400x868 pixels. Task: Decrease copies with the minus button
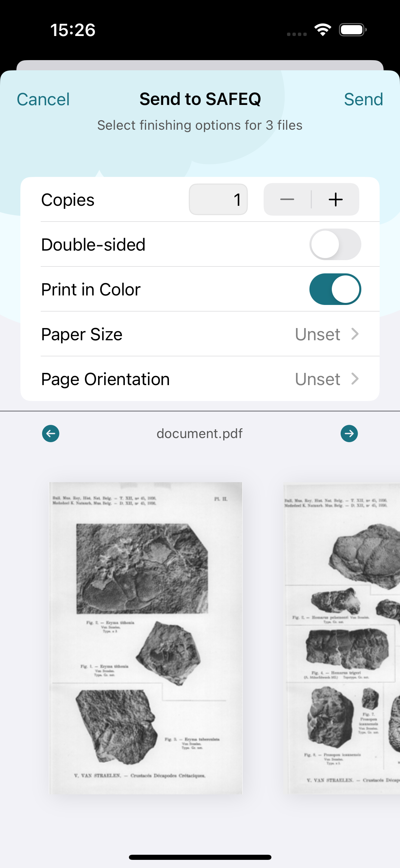click(x=287, y=199)
